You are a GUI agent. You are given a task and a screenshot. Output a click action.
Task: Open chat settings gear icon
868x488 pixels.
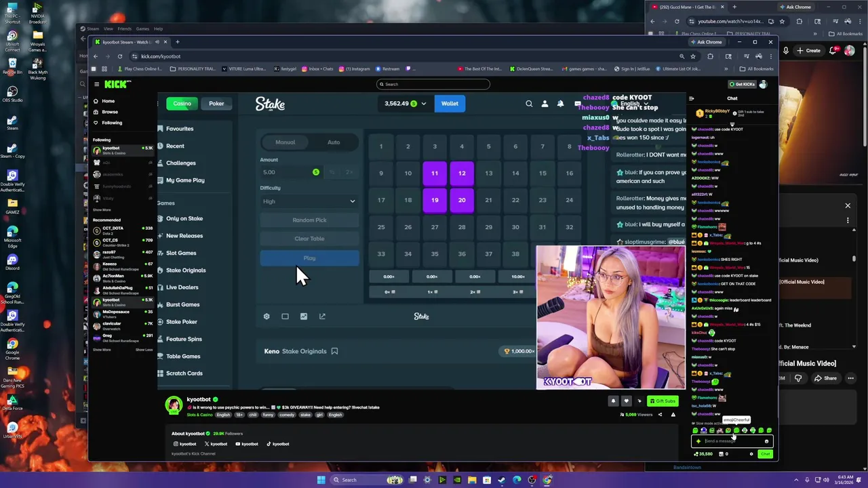point(751,454)
